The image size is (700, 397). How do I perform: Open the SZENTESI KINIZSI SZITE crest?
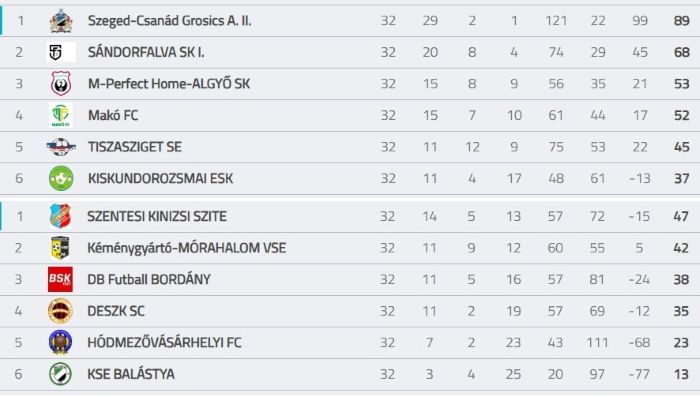click(60, 216)
